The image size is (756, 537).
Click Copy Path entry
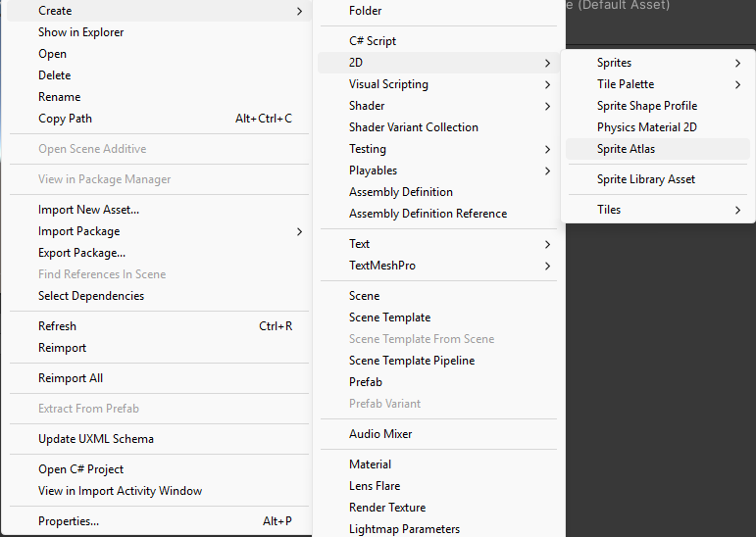click(x=159, y=119)
